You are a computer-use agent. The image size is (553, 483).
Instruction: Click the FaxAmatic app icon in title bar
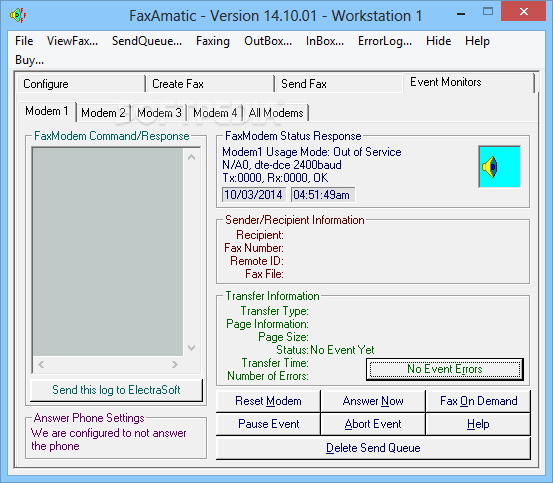18,15
